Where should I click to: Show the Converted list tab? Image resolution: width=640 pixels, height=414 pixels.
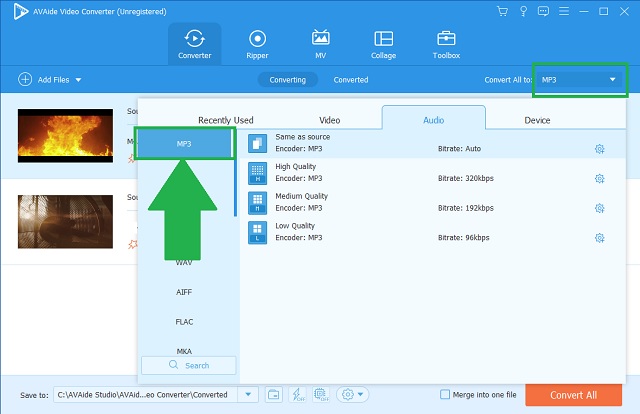(x=351, y=80)
